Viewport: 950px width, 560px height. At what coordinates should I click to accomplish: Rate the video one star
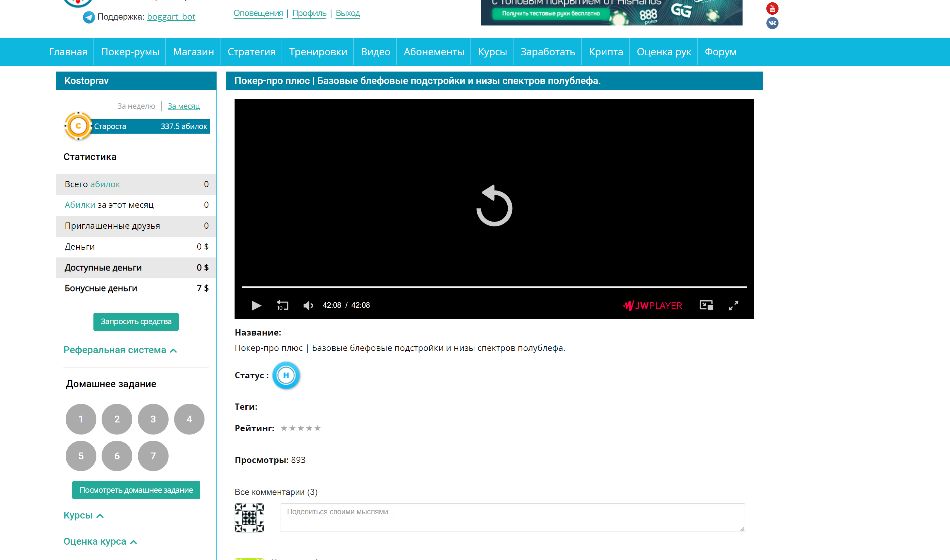(x=284, y=428)
